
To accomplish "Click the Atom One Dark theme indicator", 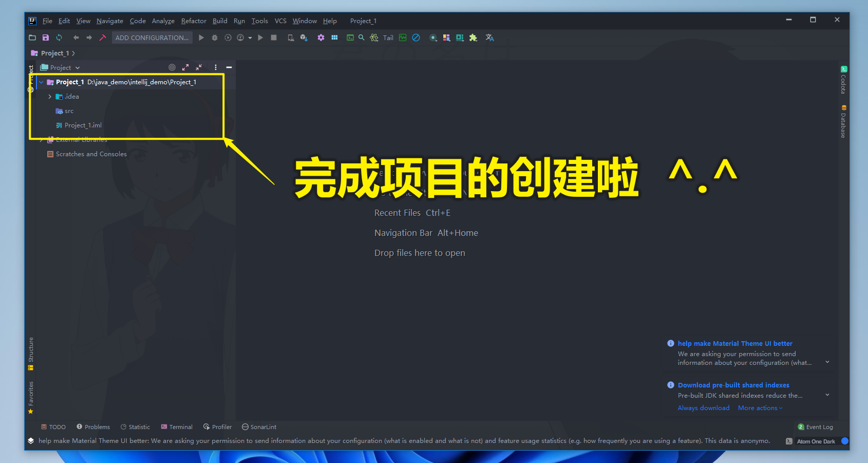I will click(x=816, y=441).
